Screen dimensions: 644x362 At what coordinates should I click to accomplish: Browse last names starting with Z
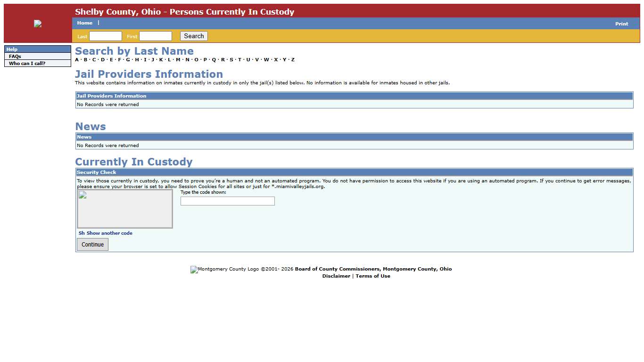[293, 60]
